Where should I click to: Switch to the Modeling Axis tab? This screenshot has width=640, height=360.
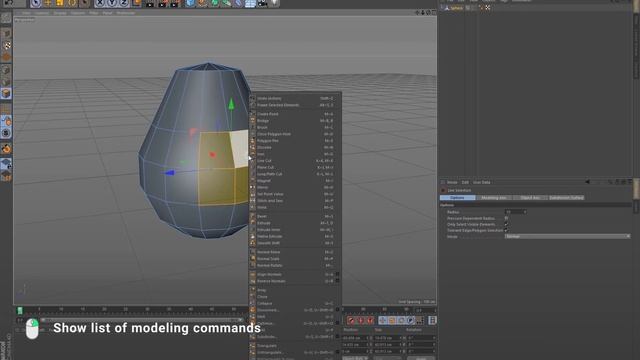coord(494,198)
